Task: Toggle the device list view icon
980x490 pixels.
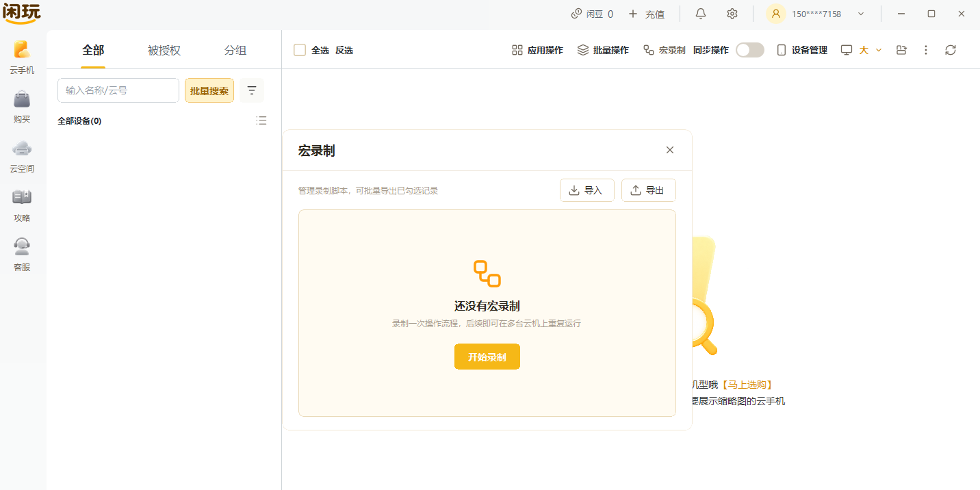Action: (261, 120)
